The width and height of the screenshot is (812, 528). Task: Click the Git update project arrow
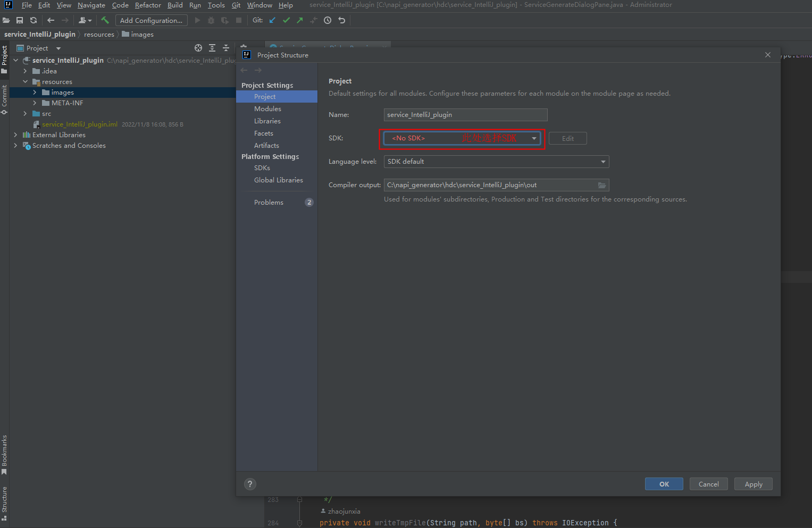(x=272, y=20)
